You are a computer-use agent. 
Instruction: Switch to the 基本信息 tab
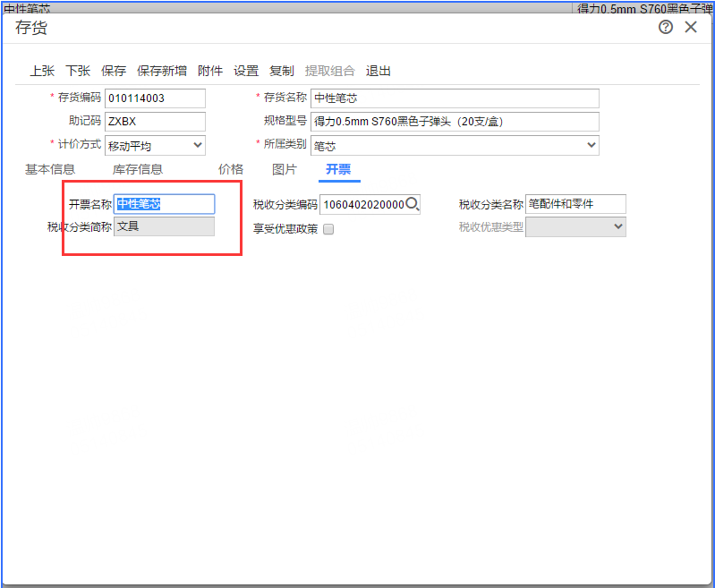(x=50, y=169)
